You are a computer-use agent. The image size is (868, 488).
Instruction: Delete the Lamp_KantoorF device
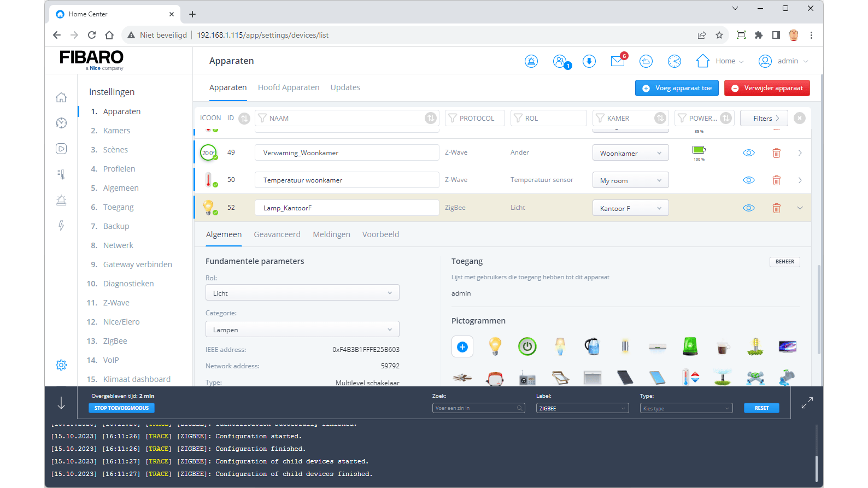coord(776,208)
